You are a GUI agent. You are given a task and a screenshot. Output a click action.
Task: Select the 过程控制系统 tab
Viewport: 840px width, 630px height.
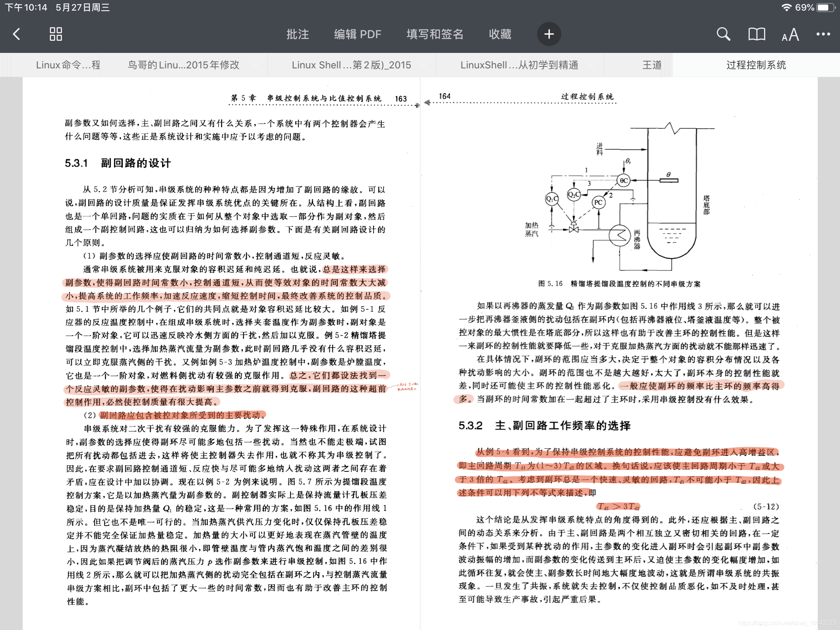click(x=756, y=65)
